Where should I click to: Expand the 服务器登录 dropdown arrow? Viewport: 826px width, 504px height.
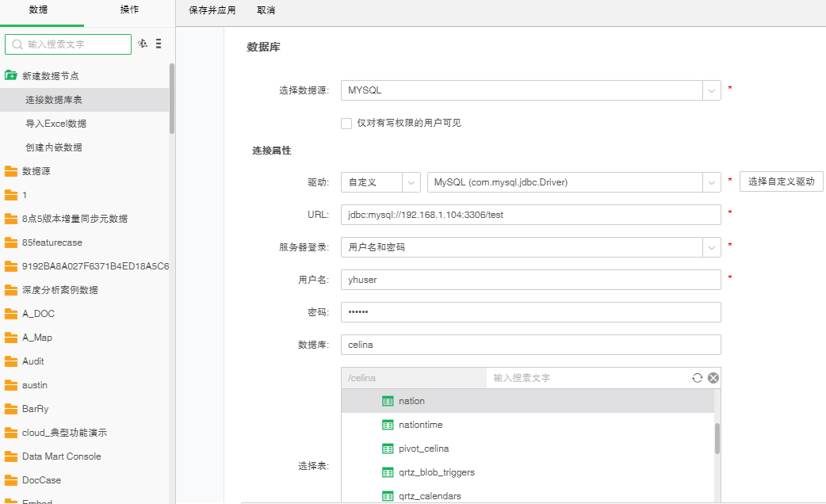click(711, 247)
